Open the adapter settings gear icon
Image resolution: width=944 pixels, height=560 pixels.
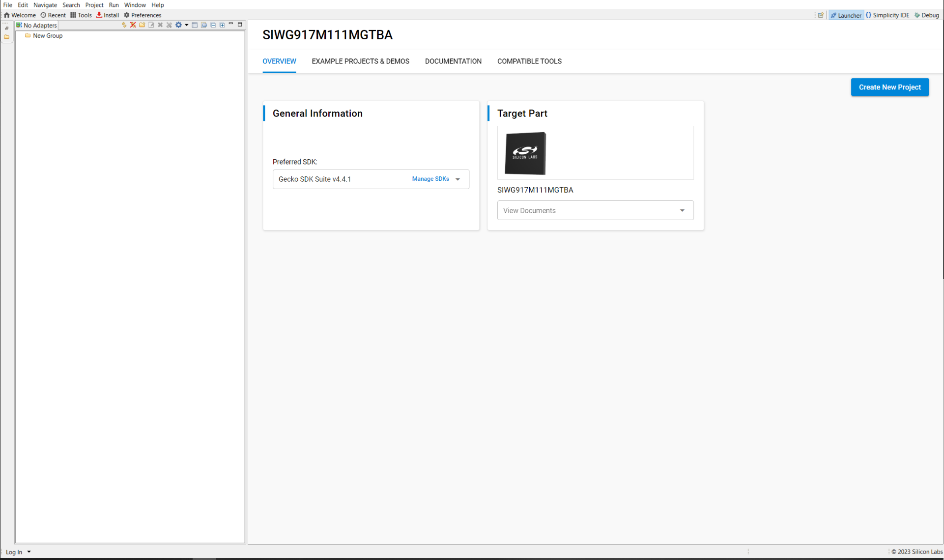tap(178, 25)
